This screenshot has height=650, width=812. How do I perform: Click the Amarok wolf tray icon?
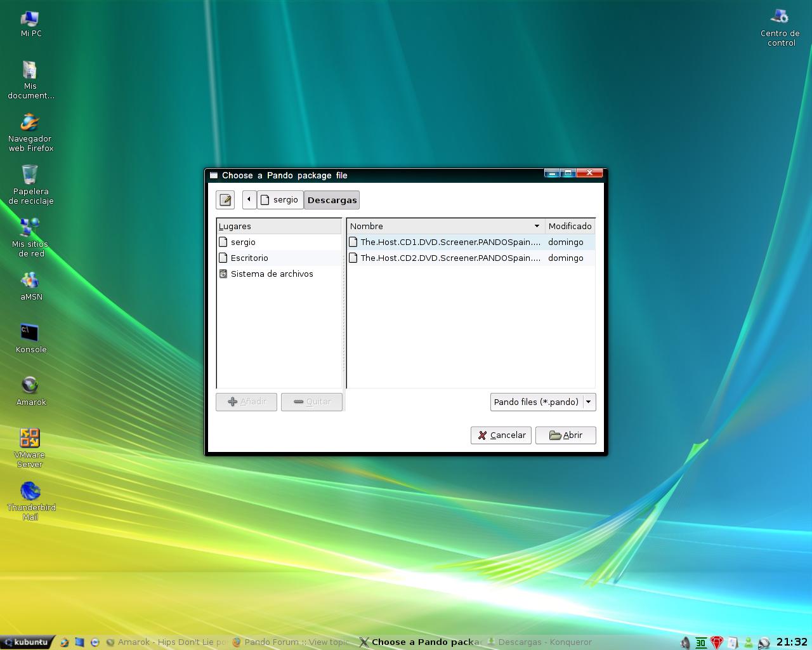[x=764, y=642]
